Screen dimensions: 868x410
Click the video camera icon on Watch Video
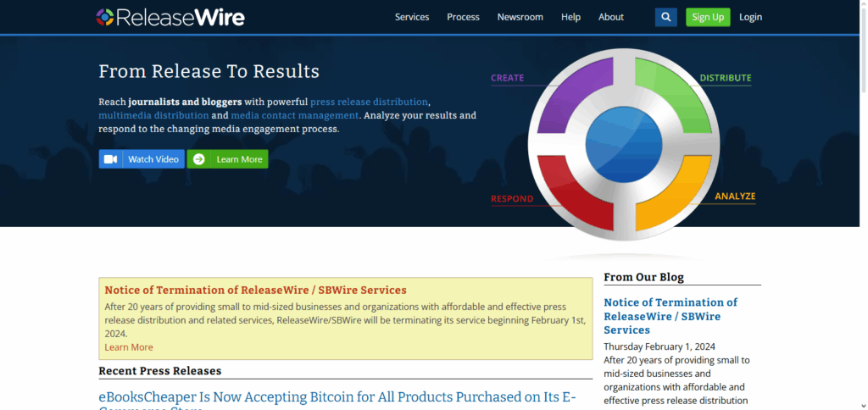coord(110,159)
